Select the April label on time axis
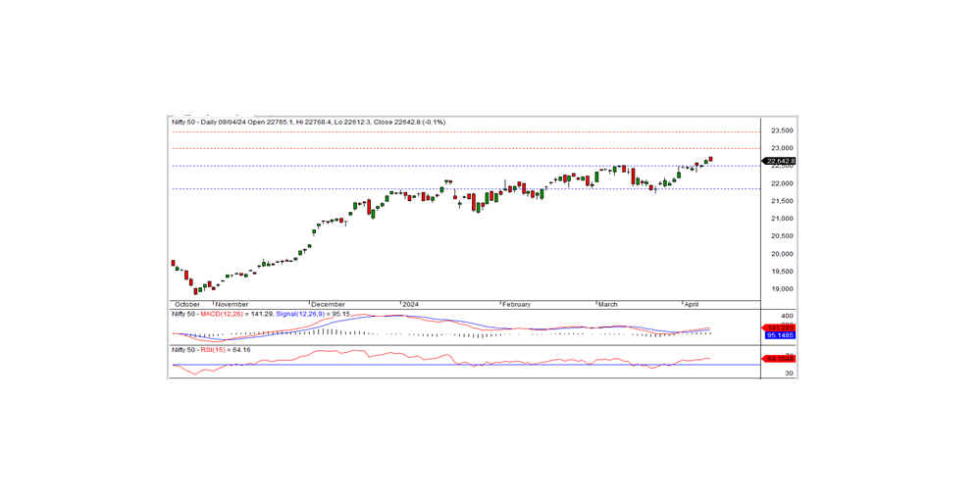 (x=692, y=305)
